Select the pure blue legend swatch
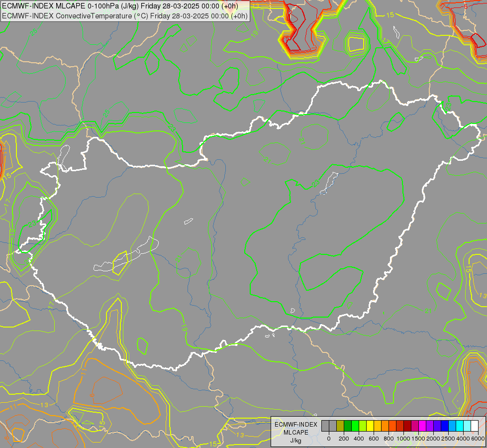 tap(444, 426)
